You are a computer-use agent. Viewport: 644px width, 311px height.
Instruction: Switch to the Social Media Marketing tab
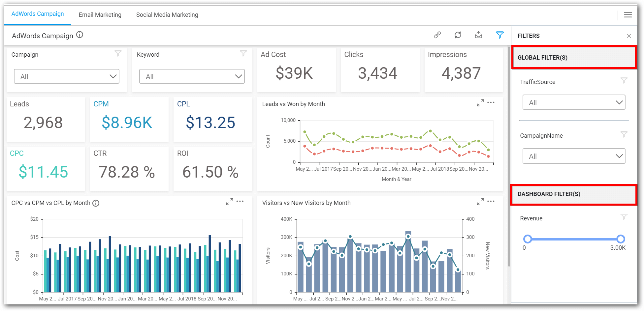click(x=167, y=15)
